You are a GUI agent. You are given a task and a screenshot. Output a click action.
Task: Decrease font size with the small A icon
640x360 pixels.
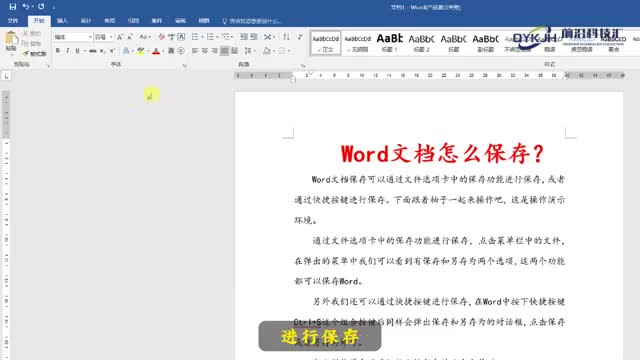coord(130,37)
